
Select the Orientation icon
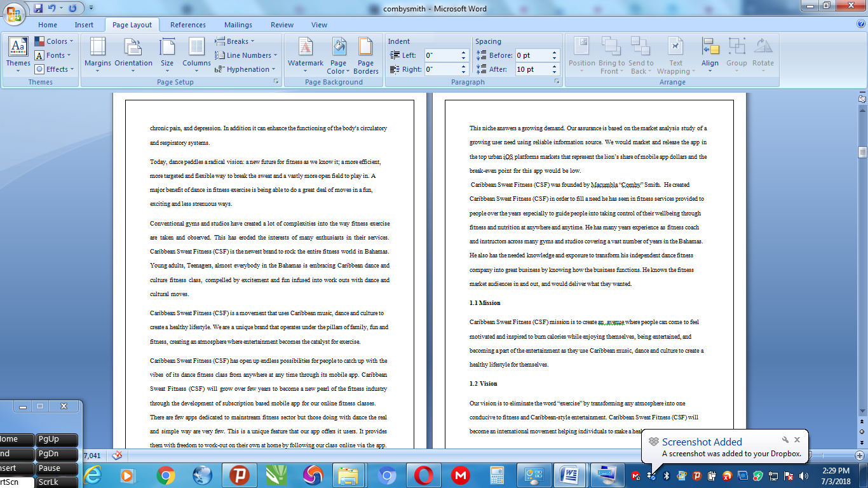tap(133, 47)
